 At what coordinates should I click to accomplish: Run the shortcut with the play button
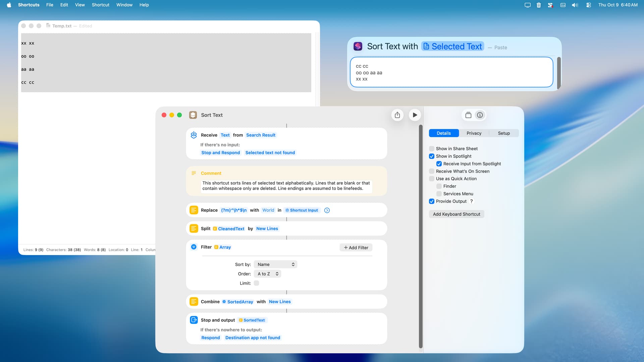point(415,115)
